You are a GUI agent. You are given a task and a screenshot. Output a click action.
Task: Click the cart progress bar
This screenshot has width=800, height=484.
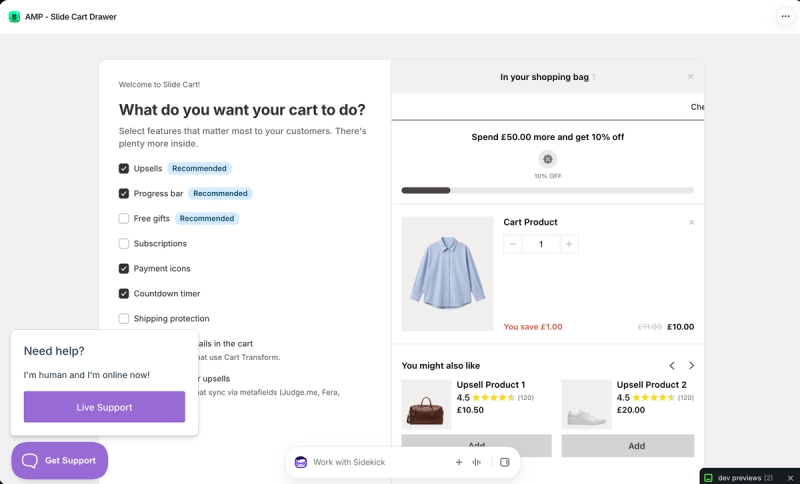(x=547, y=190)
